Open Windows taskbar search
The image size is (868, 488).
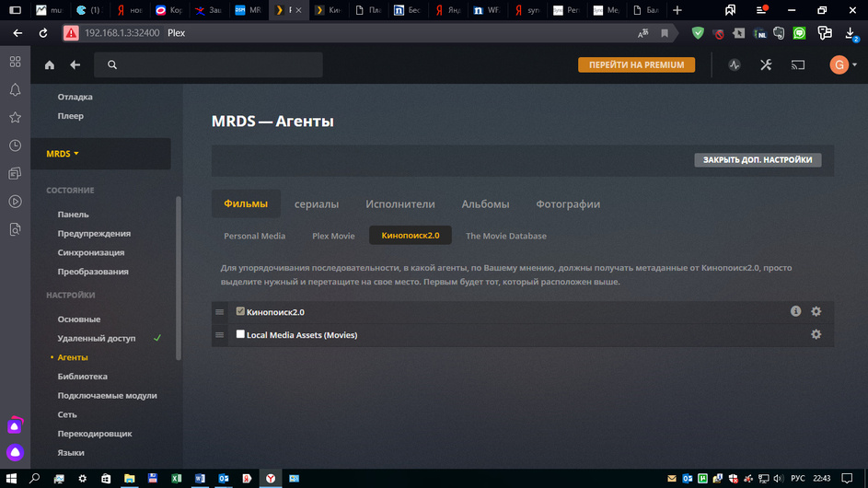point(34,478)
